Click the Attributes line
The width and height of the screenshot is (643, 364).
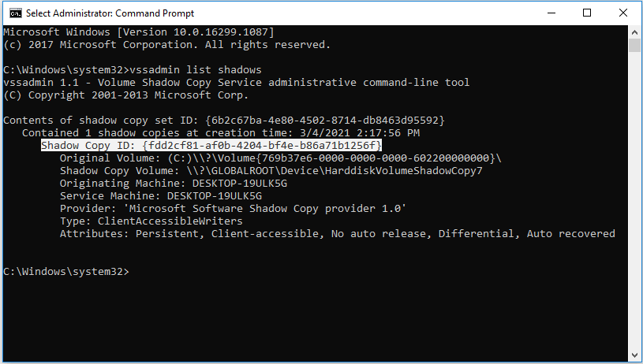click(x=338, y=234)
